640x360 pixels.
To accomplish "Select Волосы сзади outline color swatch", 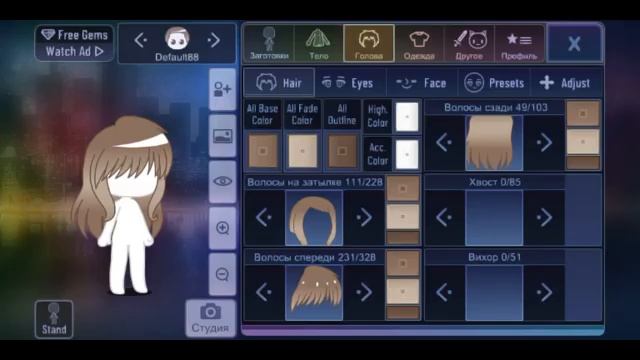I will point(583,162).
